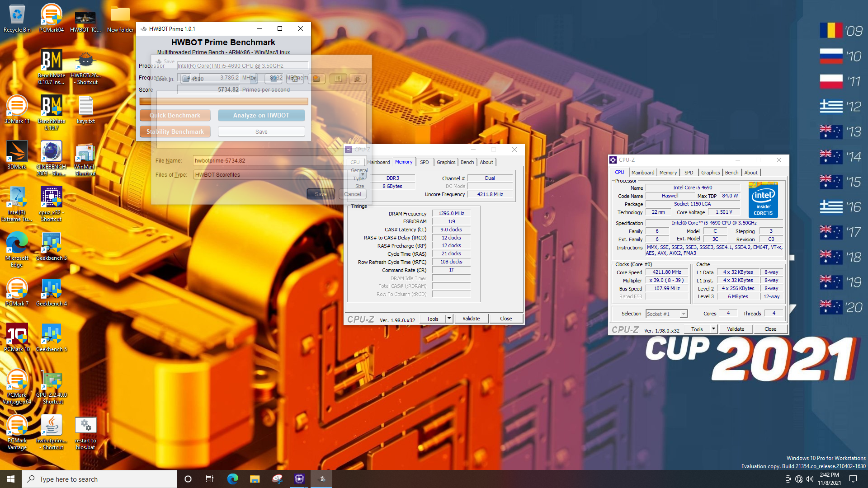Click the Quick Benchmark button
Screen dimensions: 868x488
[x=175, y=115]
